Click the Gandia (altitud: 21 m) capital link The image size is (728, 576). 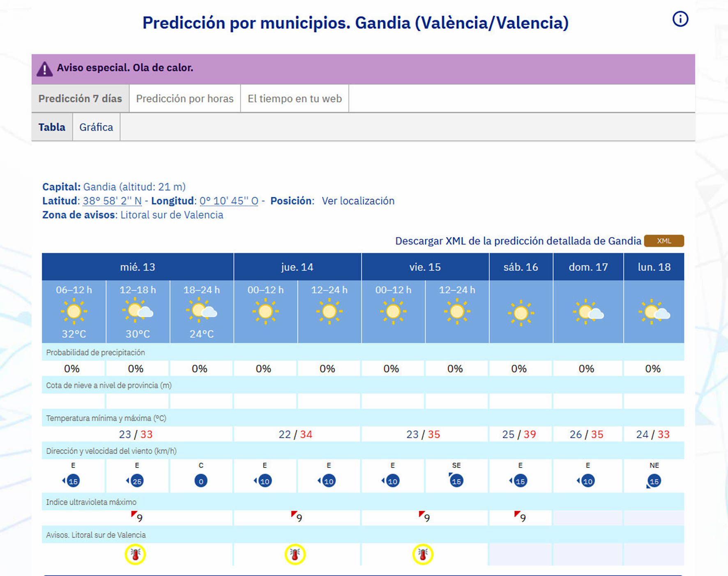[x=134, y=187]
